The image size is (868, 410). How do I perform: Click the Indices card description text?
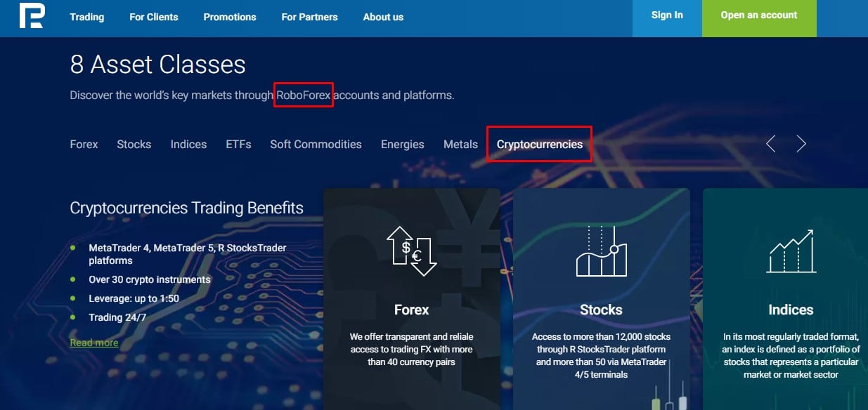coord(791,356)
